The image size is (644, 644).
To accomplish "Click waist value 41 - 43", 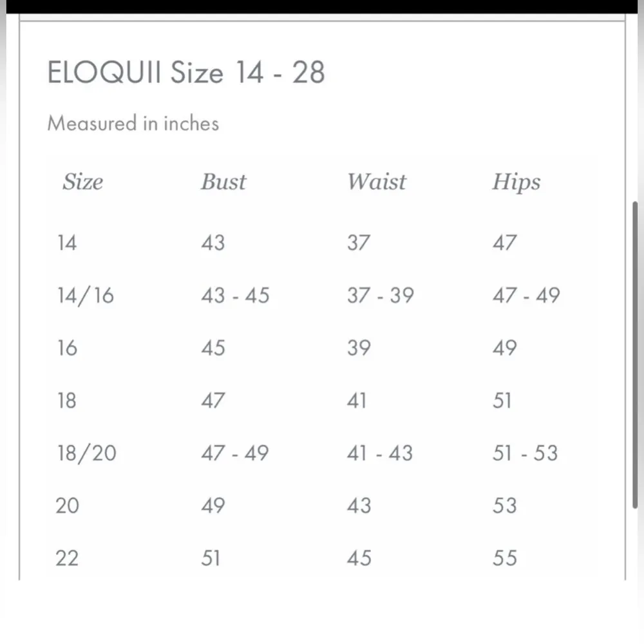I will (380, 453).
